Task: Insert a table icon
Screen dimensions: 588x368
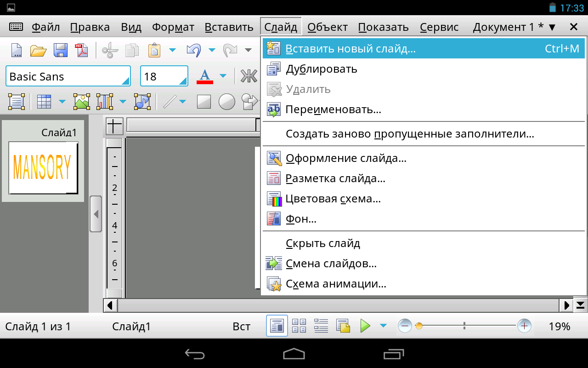Action: click(x=44, y=102)
